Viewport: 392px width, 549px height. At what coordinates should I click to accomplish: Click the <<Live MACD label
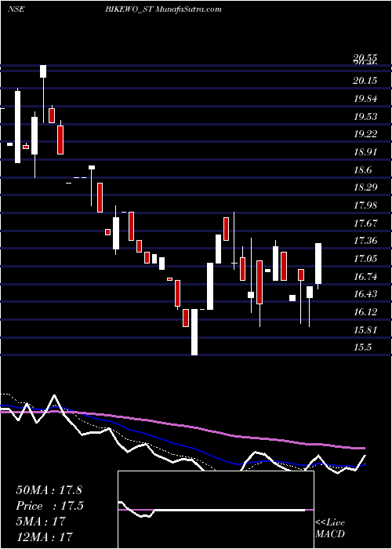(x=330, y=529)
